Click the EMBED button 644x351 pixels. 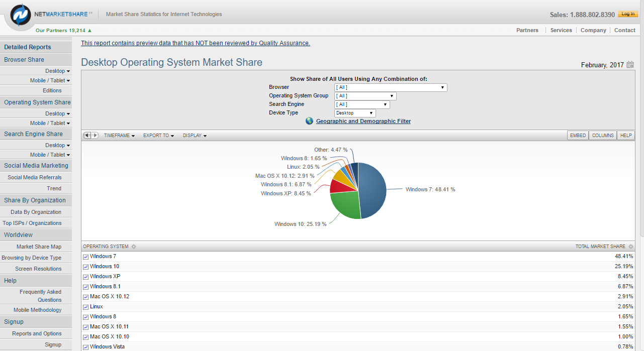(578, 136)
